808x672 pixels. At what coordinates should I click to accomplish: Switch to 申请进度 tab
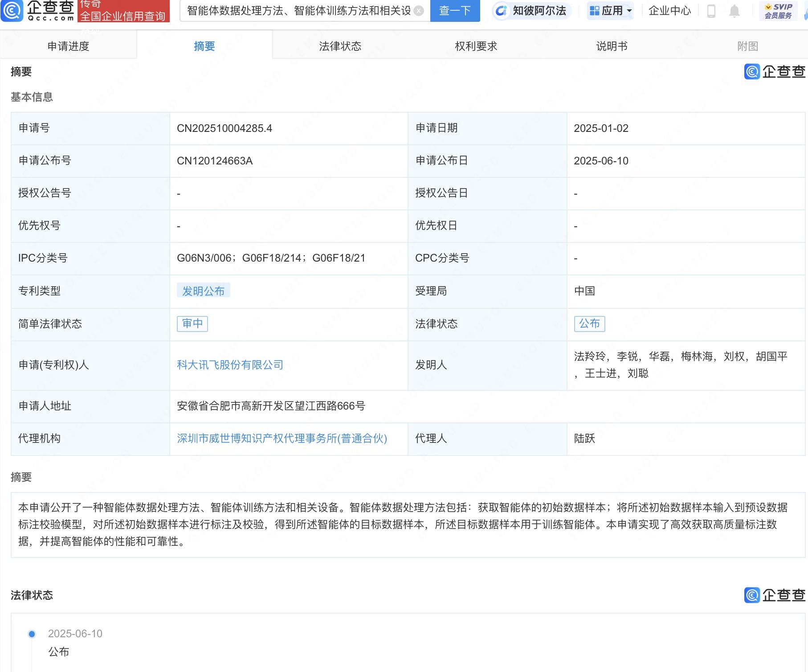click(x=69, y=46)
